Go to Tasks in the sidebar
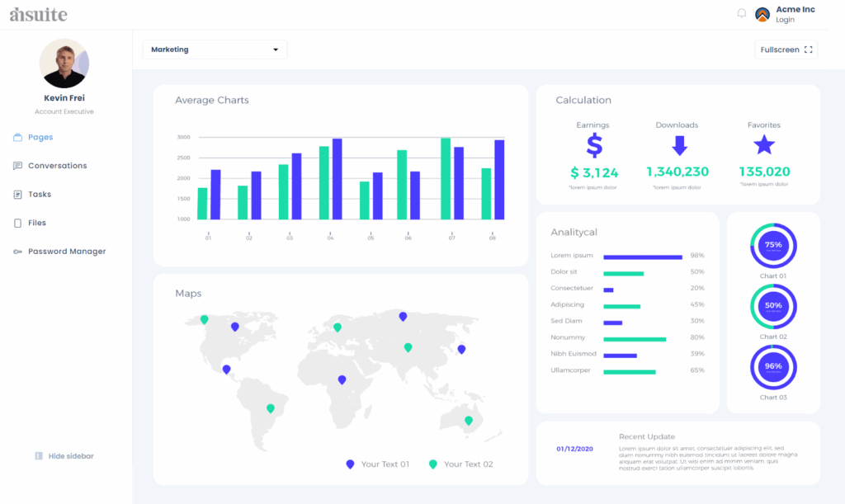 39,195
